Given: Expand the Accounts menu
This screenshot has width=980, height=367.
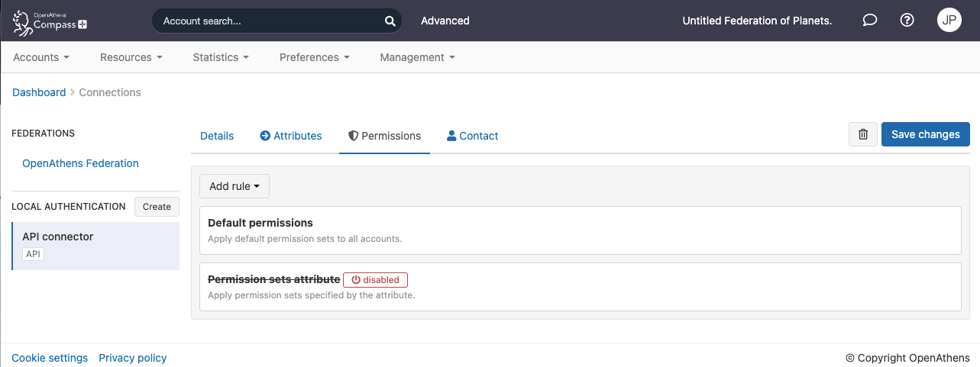Looking at the screenshot, I should pos(41,57).
